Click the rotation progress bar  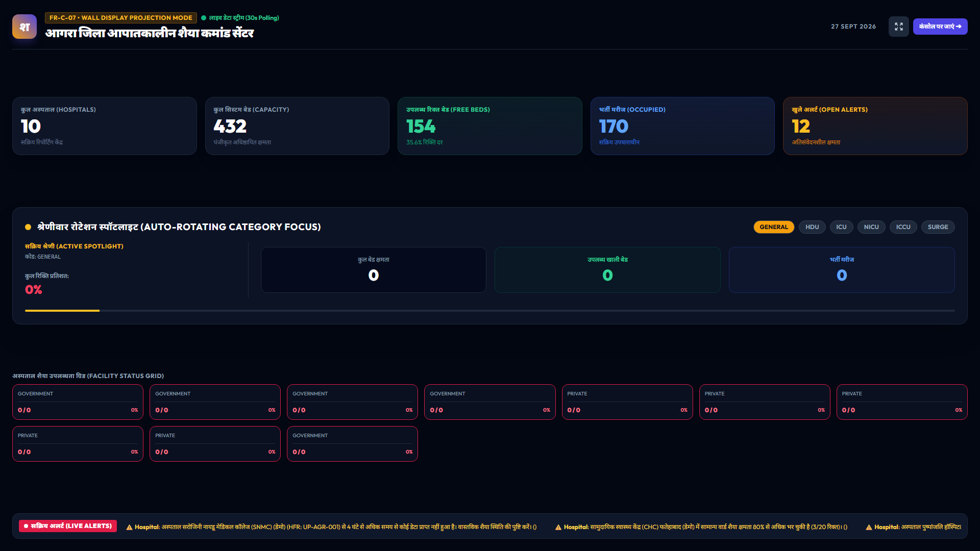489,310
